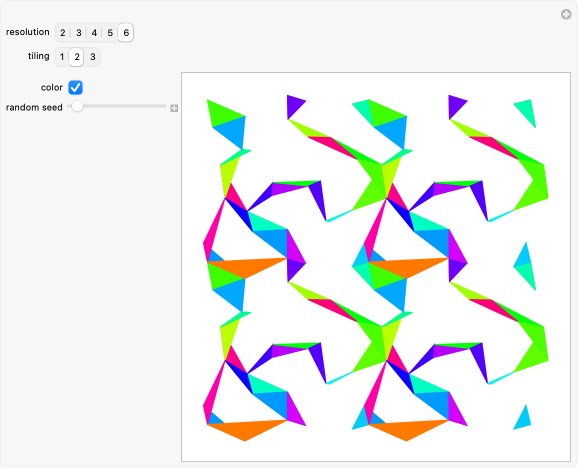Click the tiling label
This screenshot has width=578, height=469.
[x=39, y=56]
